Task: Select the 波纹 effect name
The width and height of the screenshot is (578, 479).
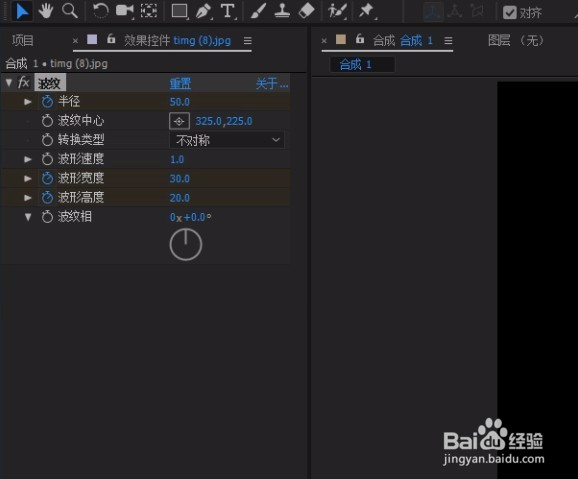Action: tap(49, 83)
